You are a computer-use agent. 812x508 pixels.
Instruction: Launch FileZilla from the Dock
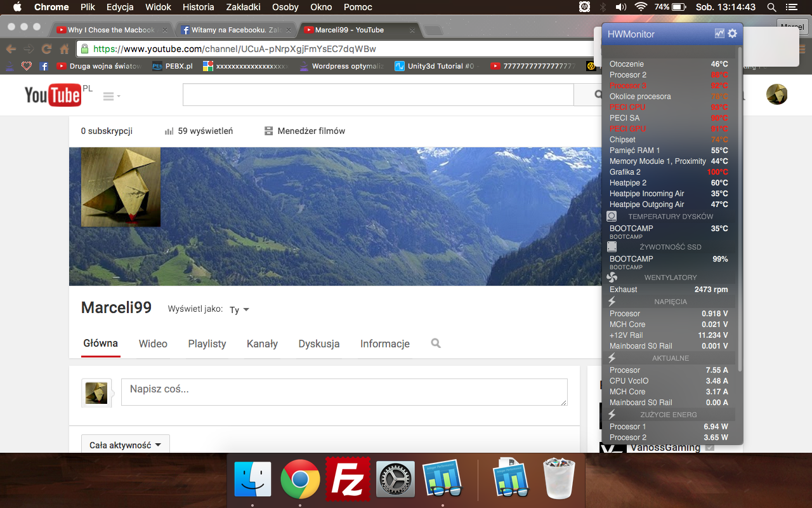point(348,479)
